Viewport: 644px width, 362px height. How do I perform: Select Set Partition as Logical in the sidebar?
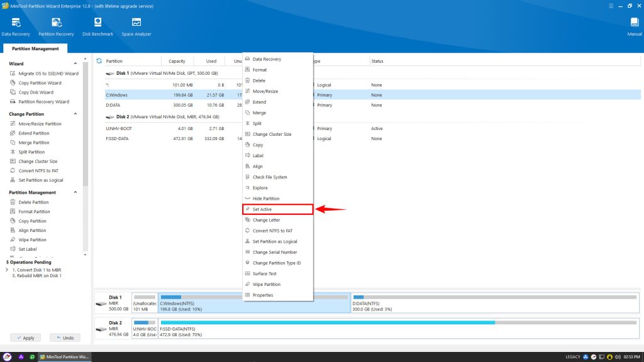coord(36,180)
